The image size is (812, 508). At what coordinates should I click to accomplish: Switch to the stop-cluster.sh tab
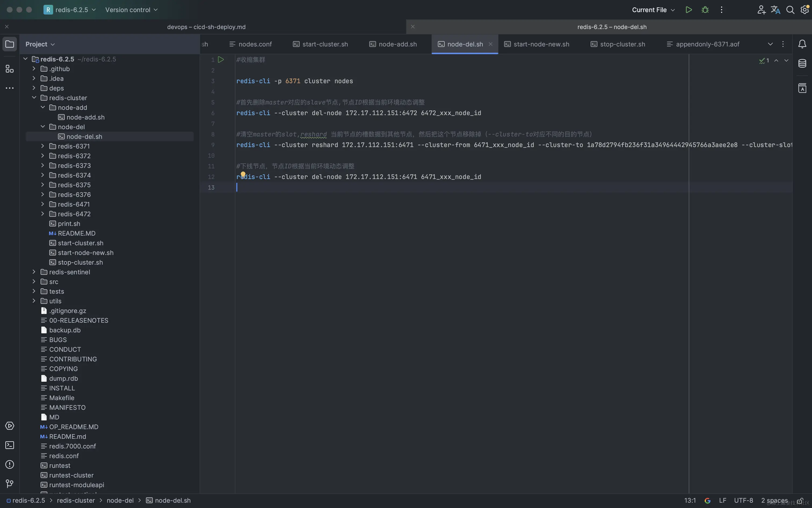pos(618,44)
